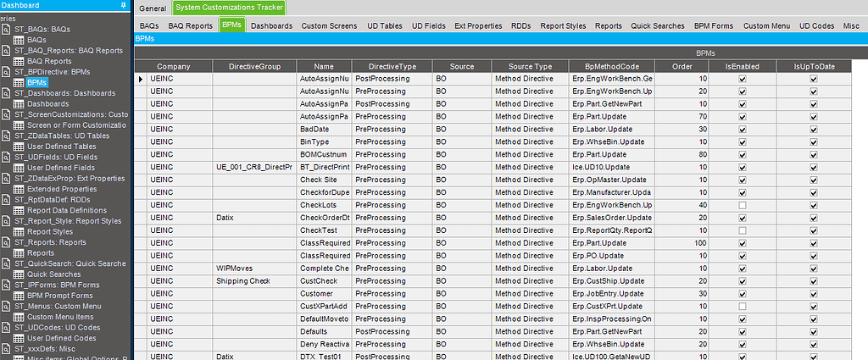Click the DefaultMoveto name cell
This screenshot has height=360, width=868.
[325, 319]
